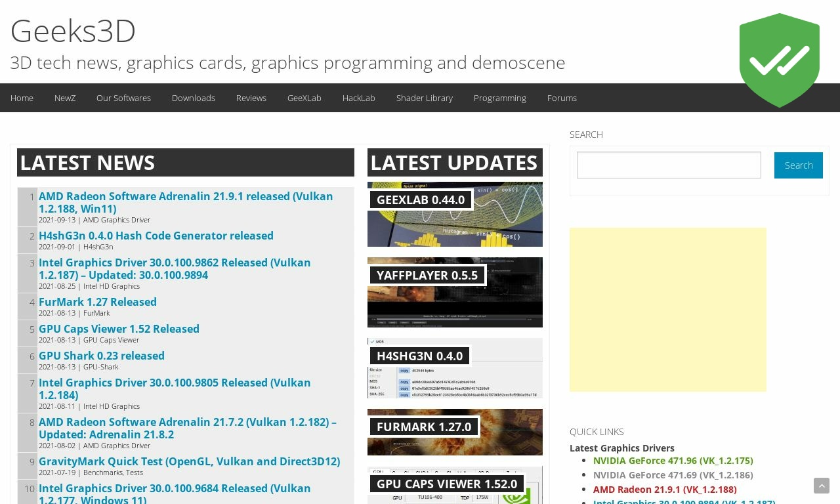Image resolution: width=840 pixels, height=504 pixels.
Task: Open the YAFFPLAYER 0.5.5 update thumbnail
Action: [x=455, y=292]
